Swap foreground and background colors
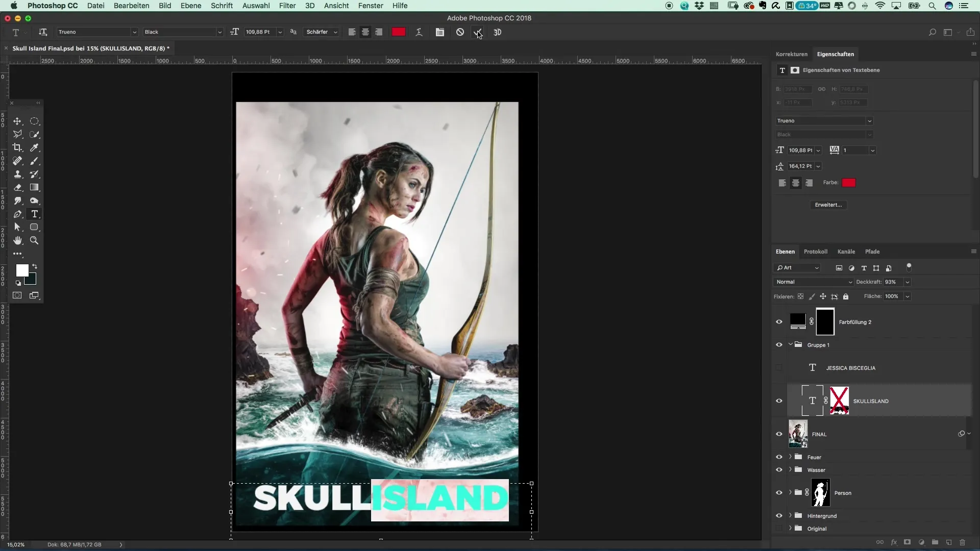980x551 pixels. 35,266
